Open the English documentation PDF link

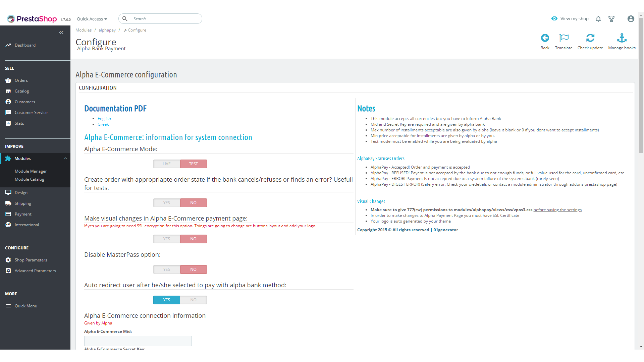tap(104, 119)
